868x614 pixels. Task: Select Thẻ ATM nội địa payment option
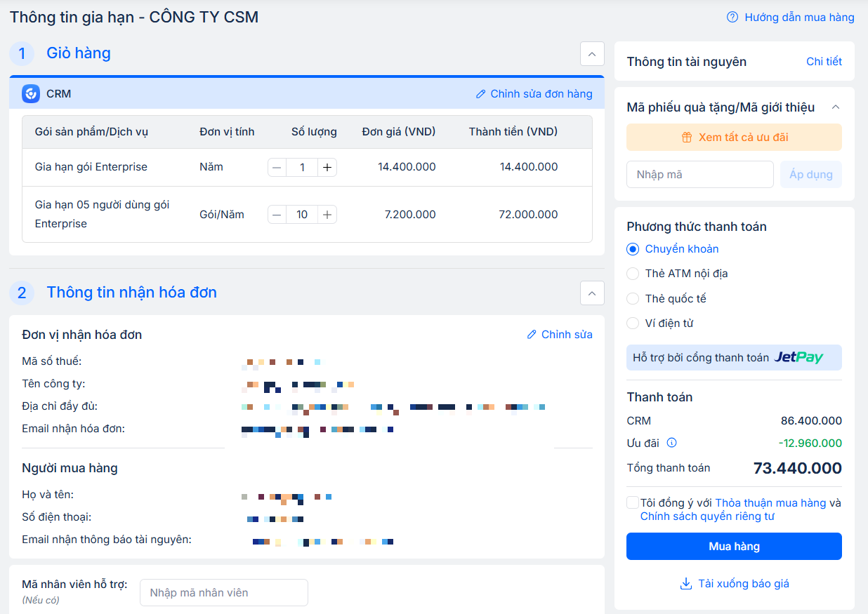633,274
